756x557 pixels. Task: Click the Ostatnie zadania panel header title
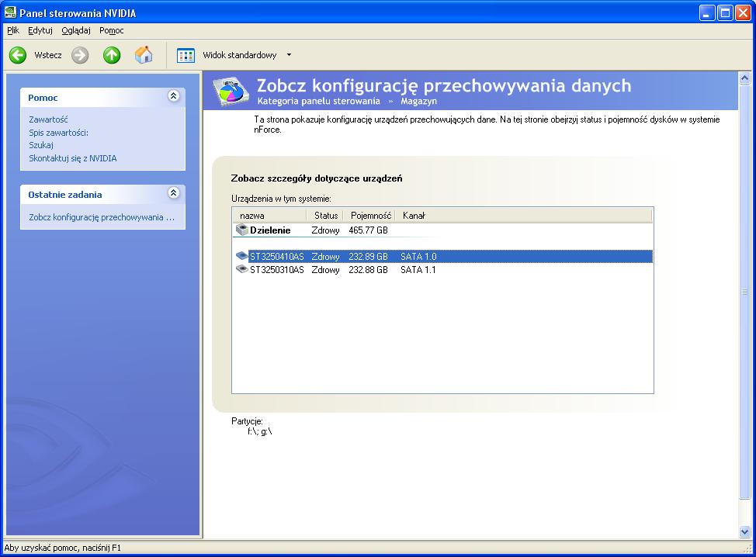[x=65, y=195]
